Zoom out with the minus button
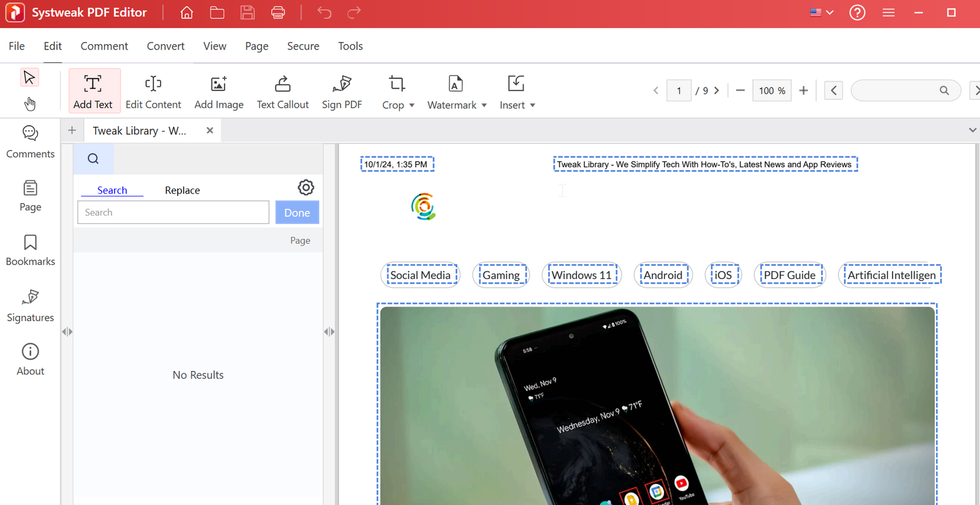Screen dimensions: 980x505 click(740, 91)
